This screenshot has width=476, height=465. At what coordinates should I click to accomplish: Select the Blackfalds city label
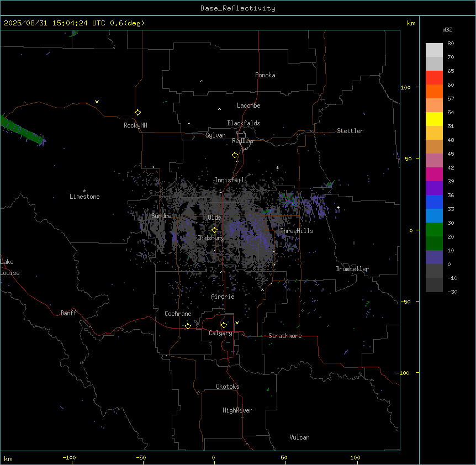[244, 123]
